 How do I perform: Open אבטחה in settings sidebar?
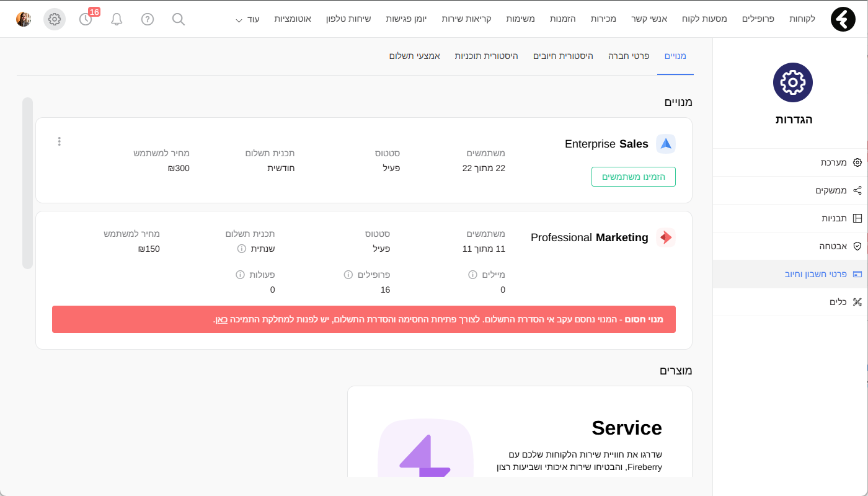790,246
